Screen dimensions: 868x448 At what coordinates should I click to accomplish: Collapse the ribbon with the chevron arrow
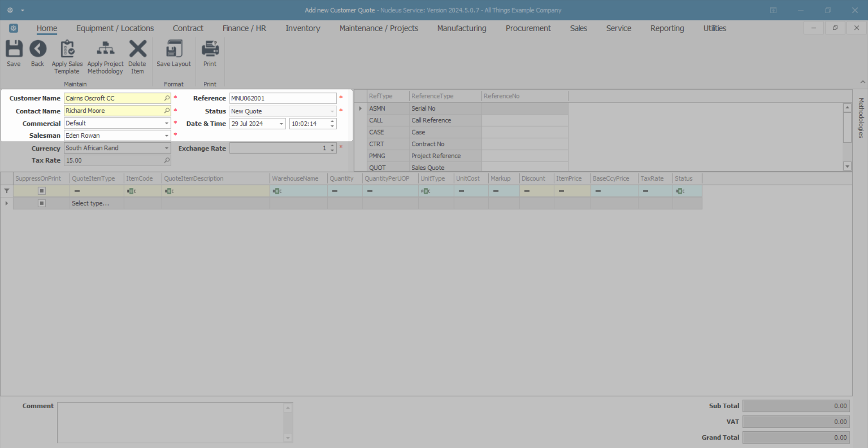(863, 82)
